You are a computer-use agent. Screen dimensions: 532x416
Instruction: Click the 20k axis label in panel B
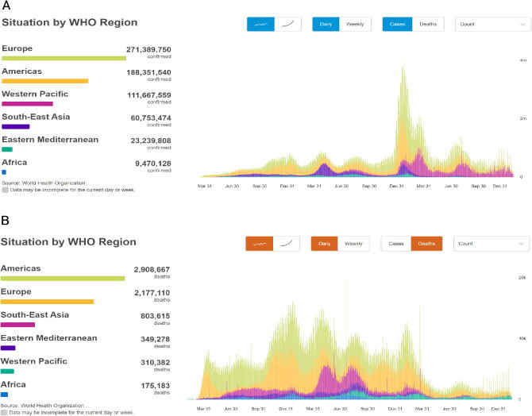[522, 278]
